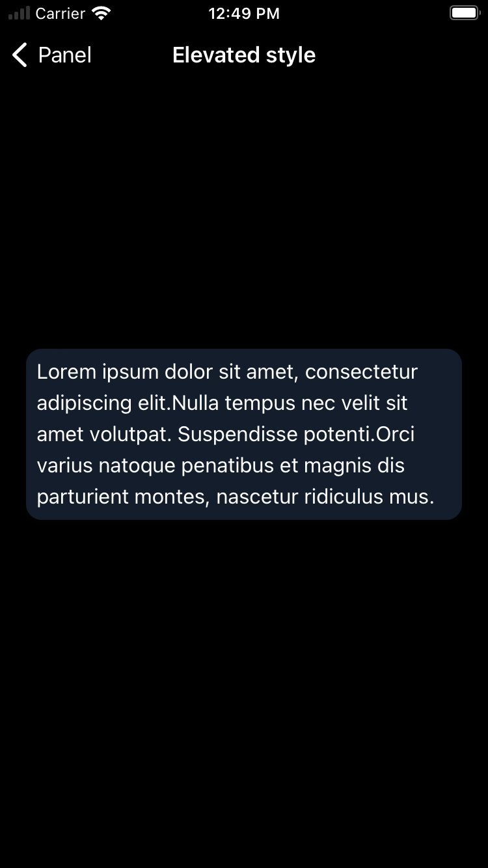Click the Wi-Fi icon in status bar

point(102,13)
